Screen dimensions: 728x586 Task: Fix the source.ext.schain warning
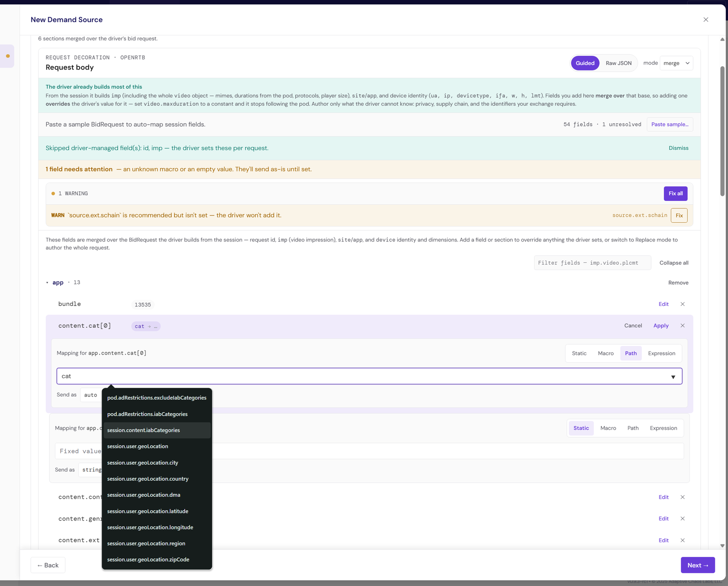679,215
